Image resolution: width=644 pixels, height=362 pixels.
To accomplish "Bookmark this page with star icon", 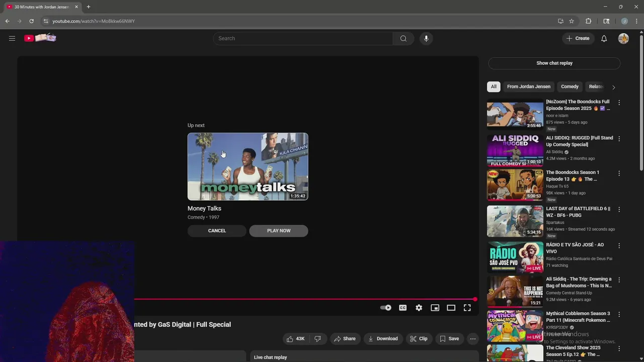I will click(x=572, y=21).
